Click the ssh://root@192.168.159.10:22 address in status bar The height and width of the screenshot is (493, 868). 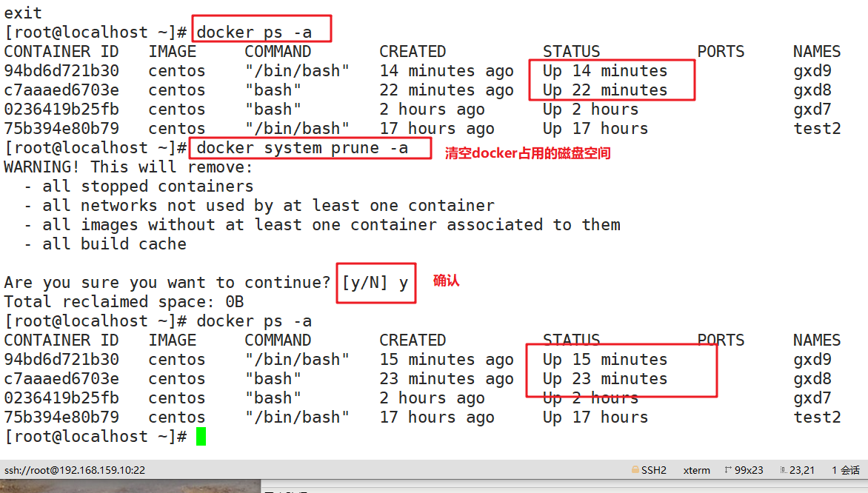[x=75, y=470]
